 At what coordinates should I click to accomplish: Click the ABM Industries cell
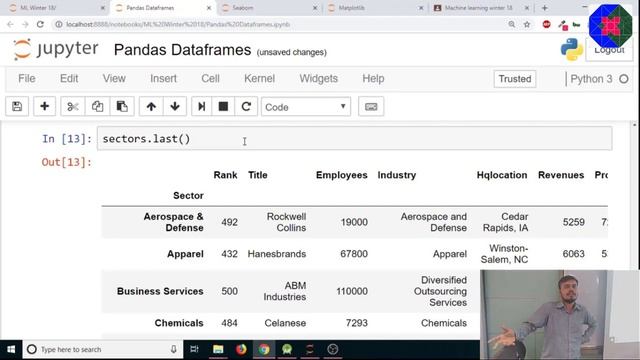click(284, 291)
